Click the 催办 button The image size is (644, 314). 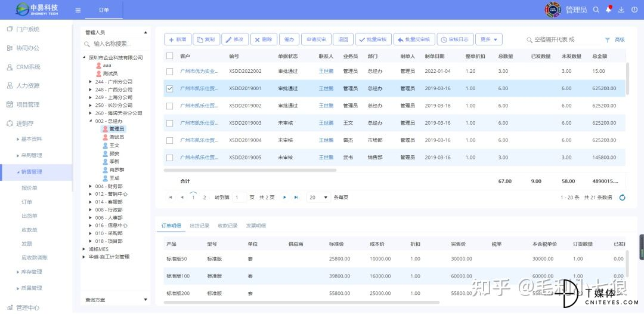tap(289, 39)
